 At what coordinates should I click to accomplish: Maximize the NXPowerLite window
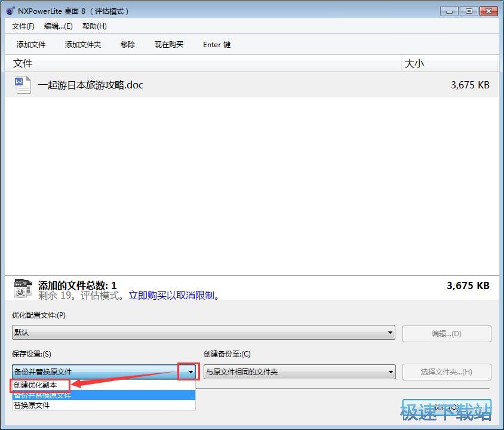[469, 11]
